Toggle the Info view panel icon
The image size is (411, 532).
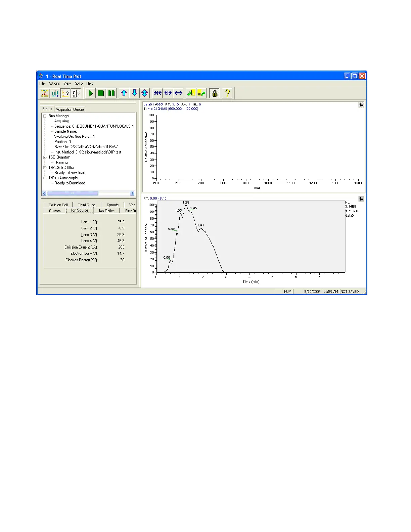click(76, 93)
